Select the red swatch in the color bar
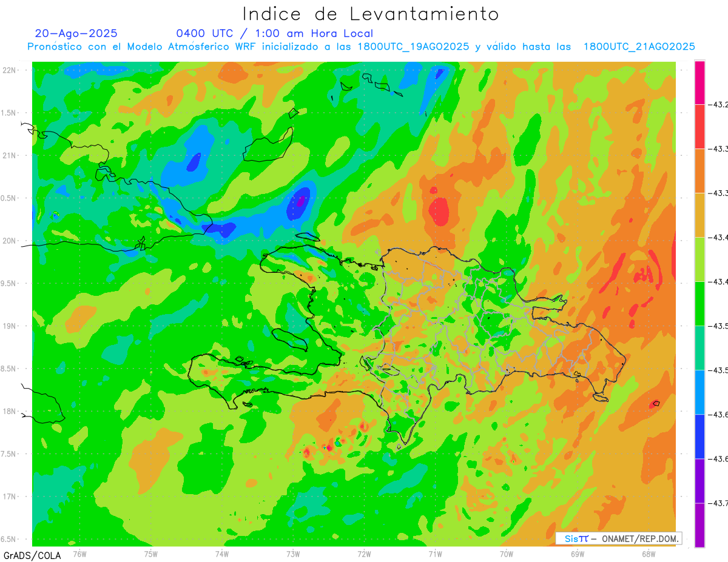 [699, 127]
